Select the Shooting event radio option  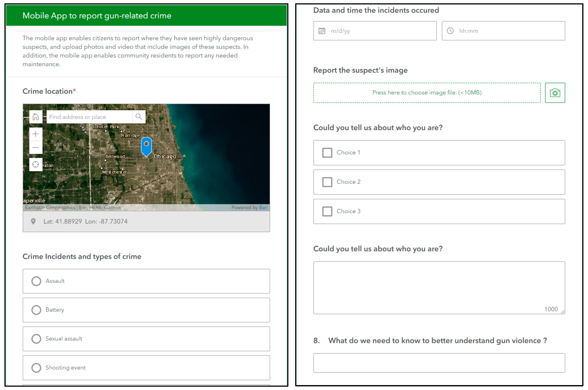[x=36, y=368]
